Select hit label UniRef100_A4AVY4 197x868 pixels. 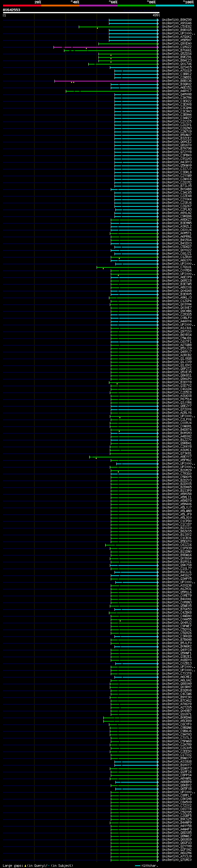pos(177,321)
